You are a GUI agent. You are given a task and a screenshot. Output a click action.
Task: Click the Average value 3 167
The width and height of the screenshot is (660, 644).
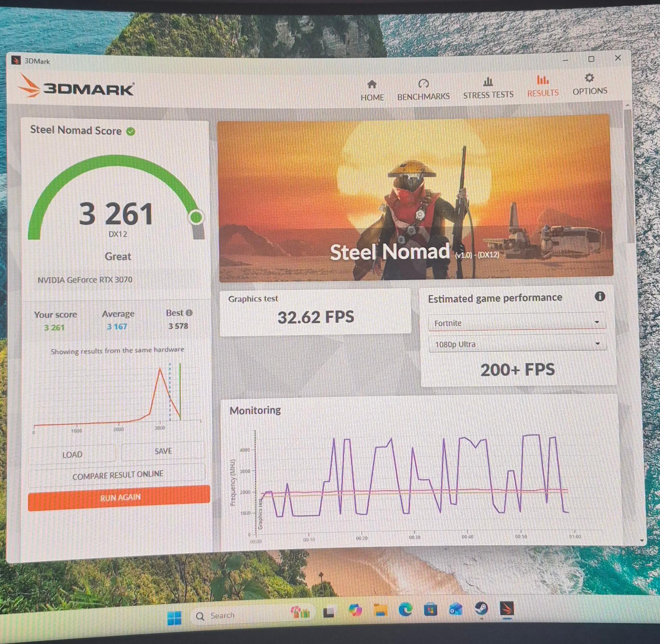click(117, 327)
